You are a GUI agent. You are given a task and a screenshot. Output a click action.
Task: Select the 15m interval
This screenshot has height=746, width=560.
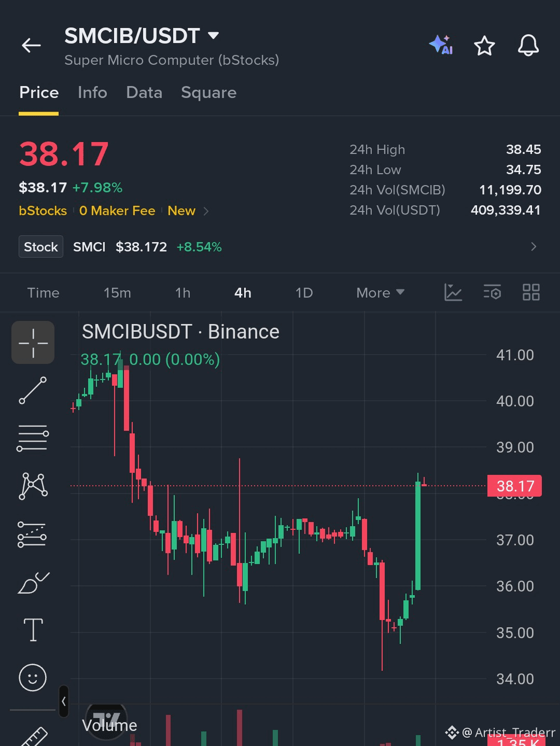point(117,293)
